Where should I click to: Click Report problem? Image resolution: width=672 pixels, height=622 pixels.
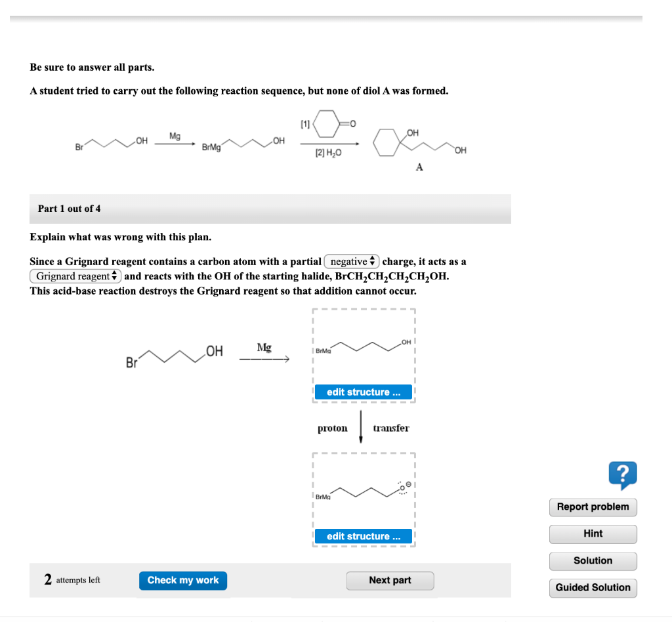tap(593, 507)
